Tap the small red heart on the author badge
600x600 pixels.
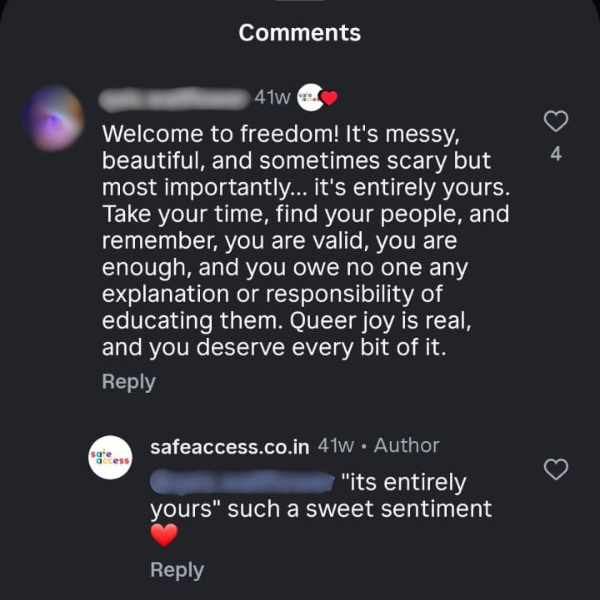tap(329, 98)
